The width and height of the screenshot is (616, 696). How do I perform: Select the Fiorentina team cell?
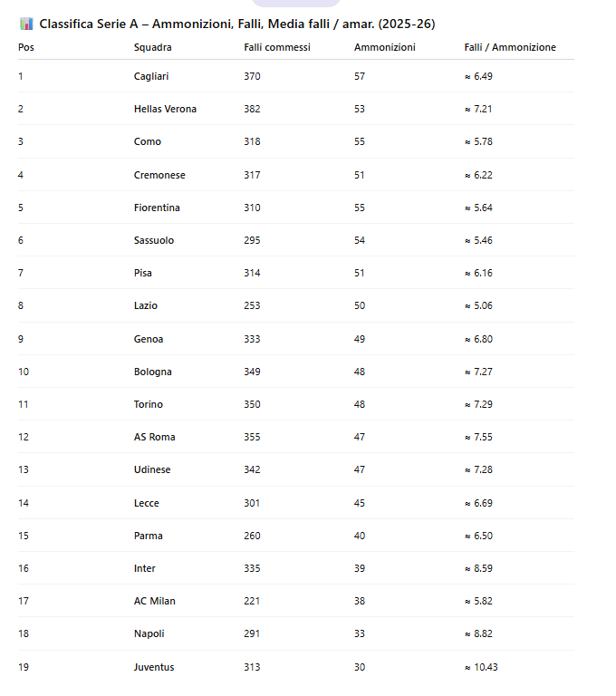[x=157, y=208]
